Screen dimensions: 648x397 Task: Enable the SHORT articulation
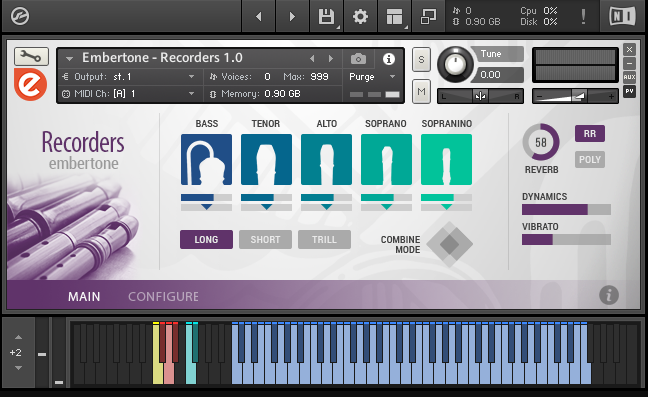click(265, 240)
